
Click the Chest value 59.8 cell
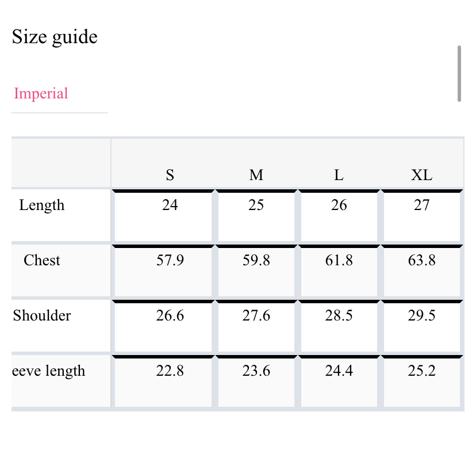click(x=256, y=271)
